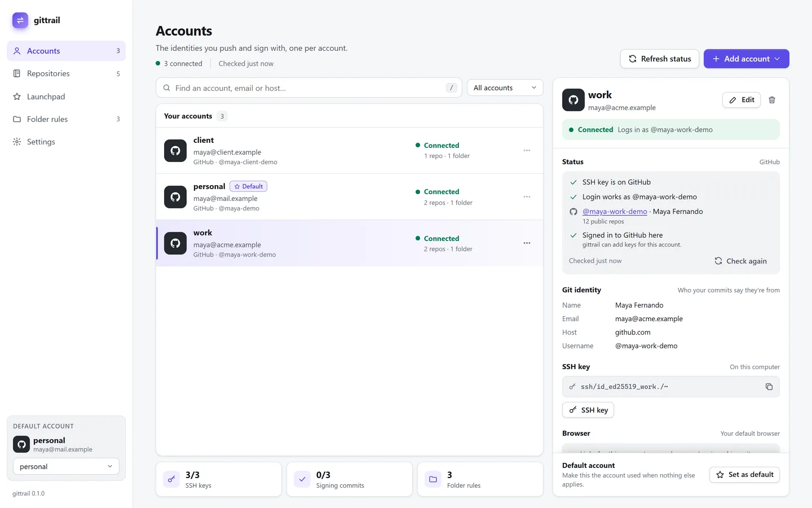This screenshot has width=812, height=508.
Task: Open the more options menu for personal
Action: click(x=527, y=197)
